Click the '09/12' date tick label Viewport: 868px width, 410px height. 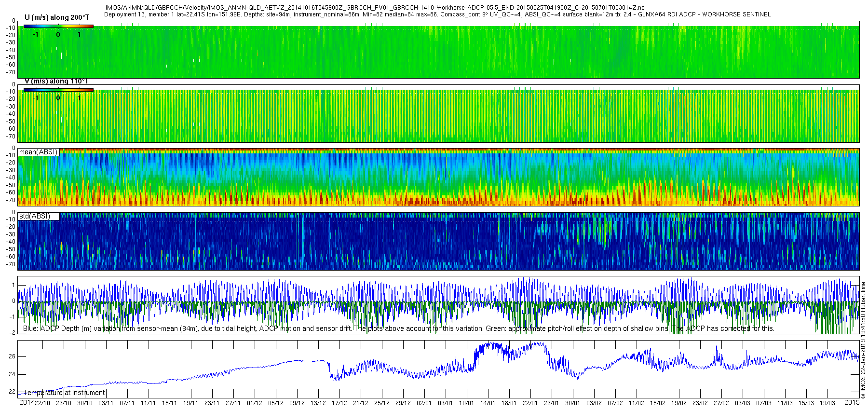click(x=297, y=403)
